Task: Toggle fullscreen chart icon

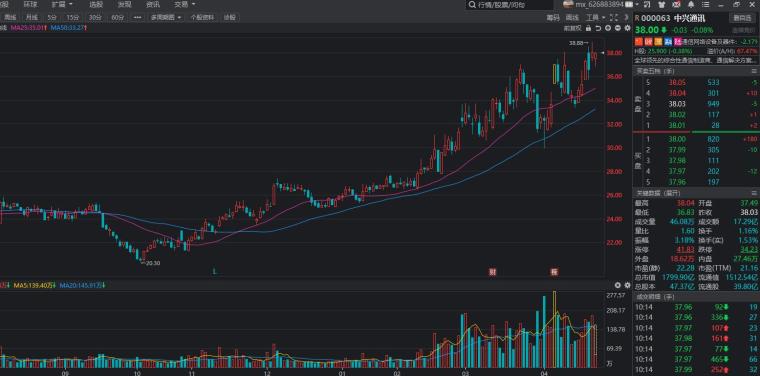Action: [x=614, y=17]
